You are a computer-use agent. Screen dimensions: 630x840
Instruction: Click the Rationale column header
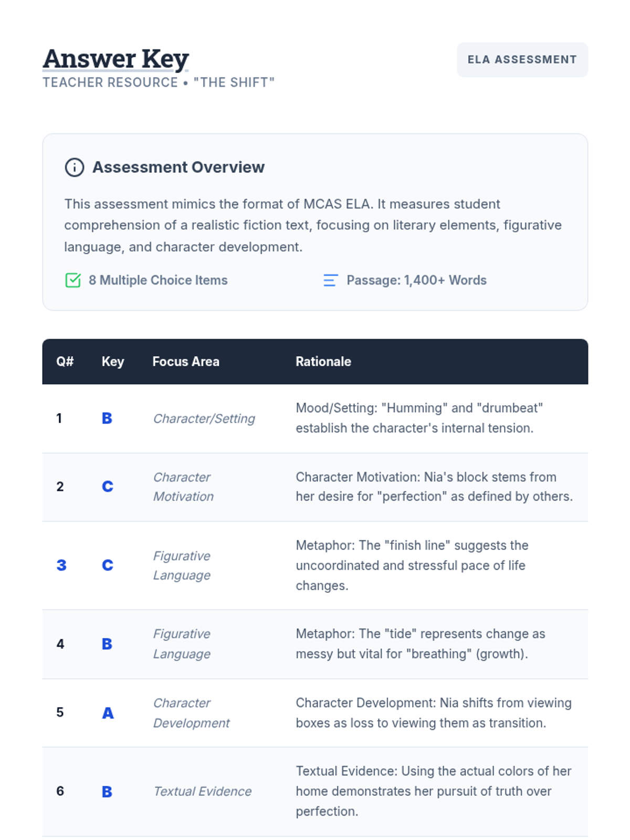[x=323, y=362]
